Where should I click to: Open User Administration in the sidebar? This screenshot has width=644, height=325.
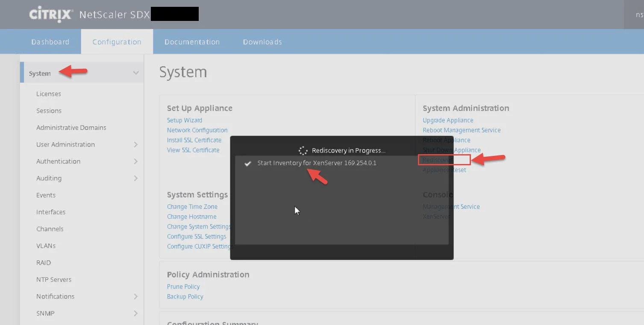65,144
